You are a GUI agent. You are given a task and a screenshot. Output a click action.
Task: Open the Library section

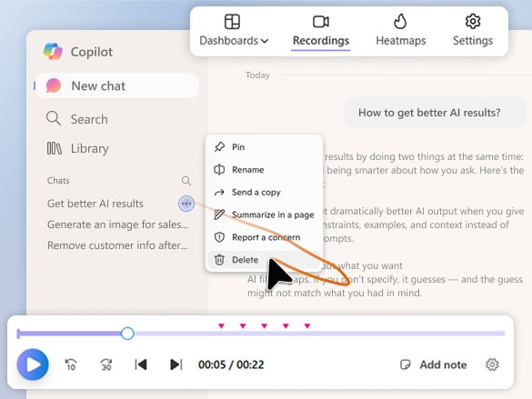coord(77,148)
